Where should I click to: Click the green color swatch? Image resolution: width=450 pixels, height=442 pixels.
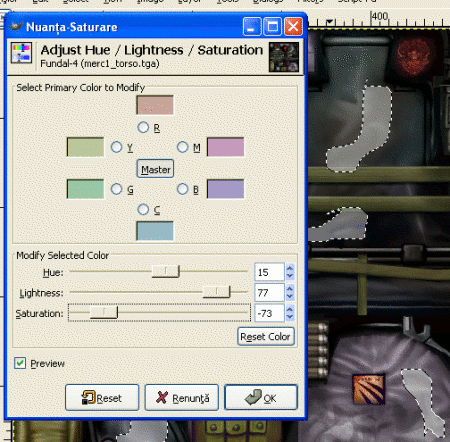tap(85, 189)
